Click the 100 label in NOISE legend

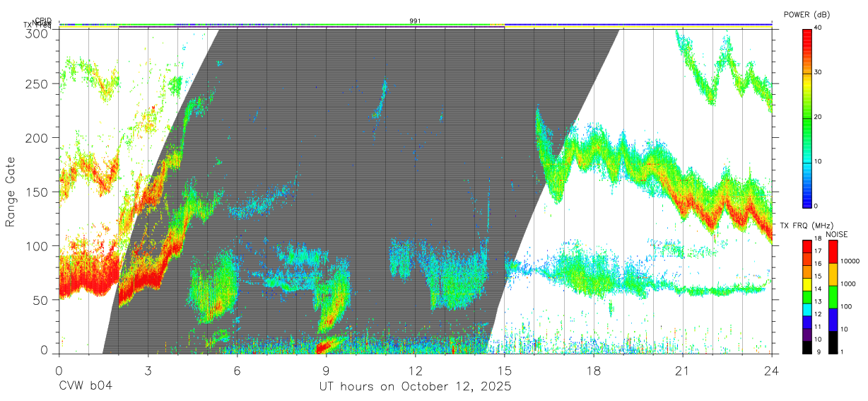845,307
